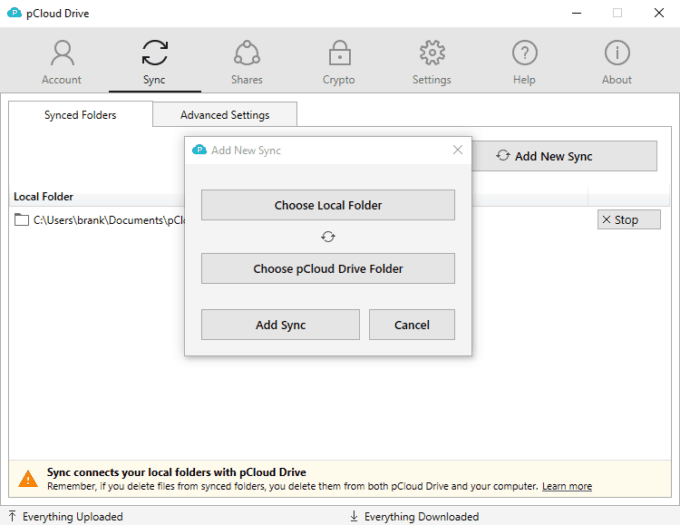Switch to the Synced Folders tab
The width and height of the screenshot is (680, 525).
(80, 115)
